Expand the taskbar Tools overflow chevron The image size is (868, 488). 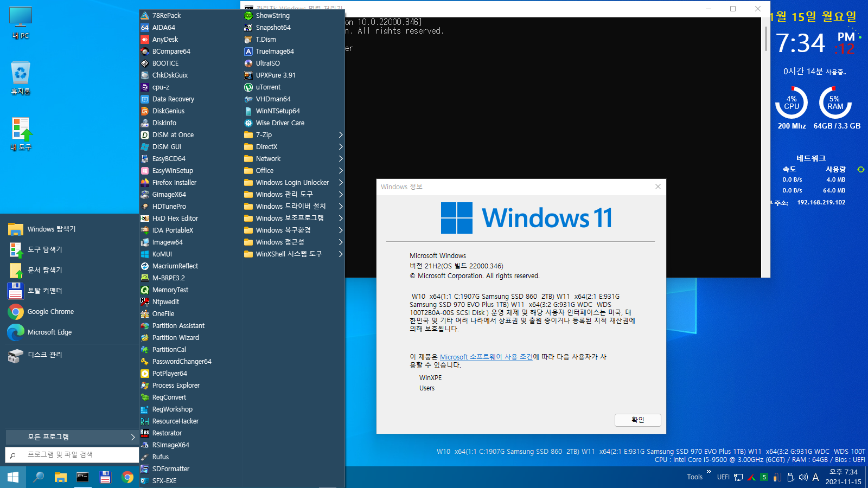coord(709,472)
